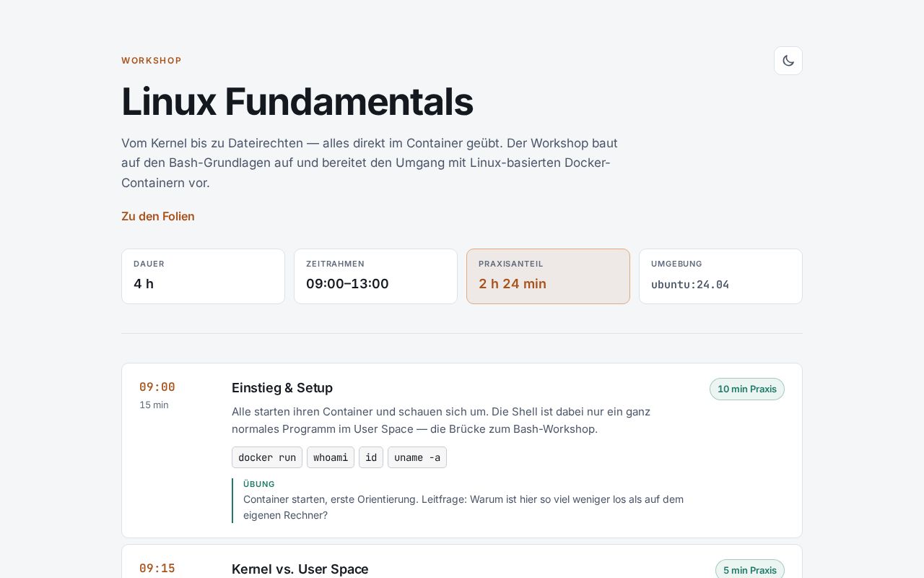Image resolution: width=924 pixels, height=578 pixels.
Task: Click the 'Linux Fundamentals' heading
Action: click(297, 101)
